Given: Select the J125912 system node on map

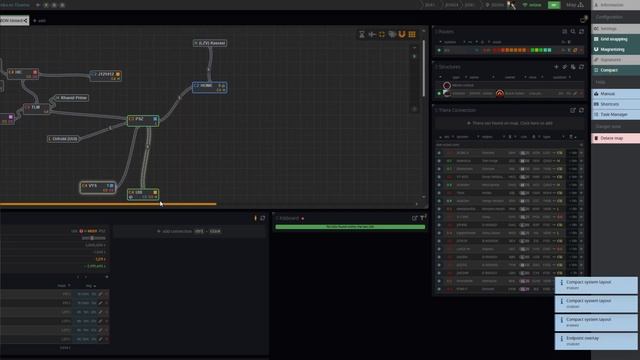Looking at the screenshot, I should pos(106,76).
